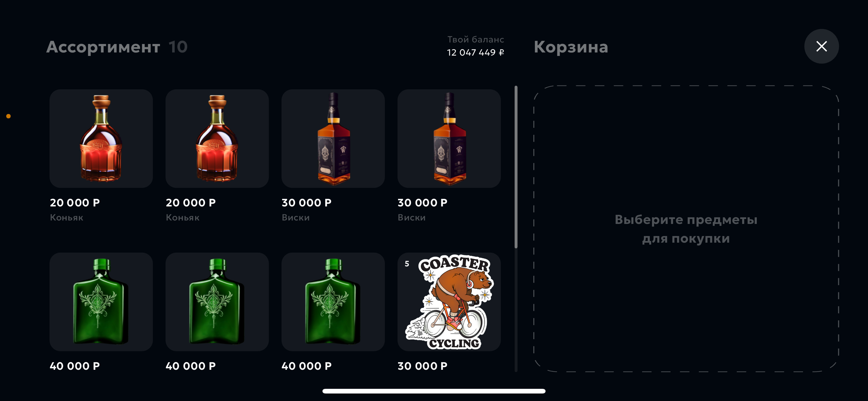Click the orange dot on left edge
The image size is (868, 401).
pyautogui.click(x=8, y=116)
